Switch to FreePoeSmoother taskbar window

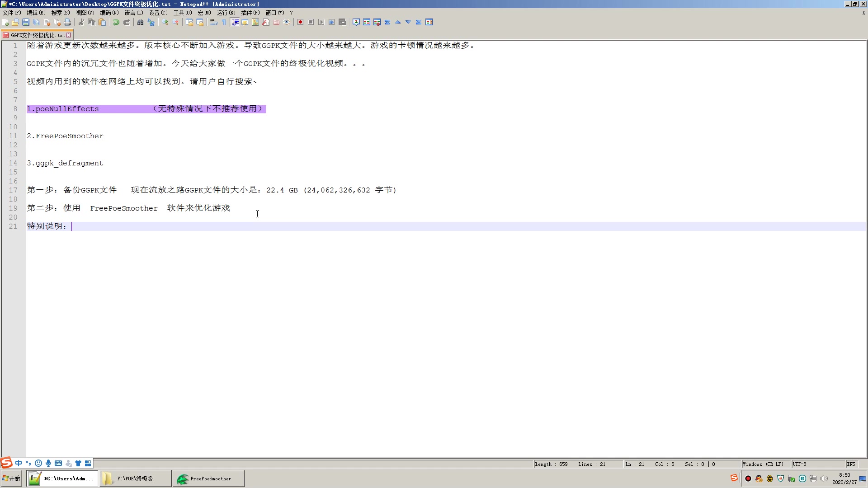(x=209, y=479)
